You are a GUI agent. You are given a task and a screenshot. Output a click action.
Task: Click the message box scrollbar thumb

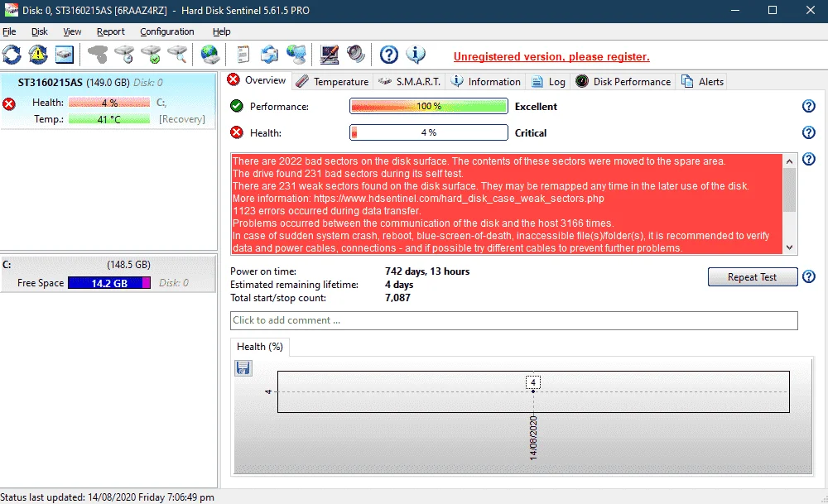tap(789, 190)
